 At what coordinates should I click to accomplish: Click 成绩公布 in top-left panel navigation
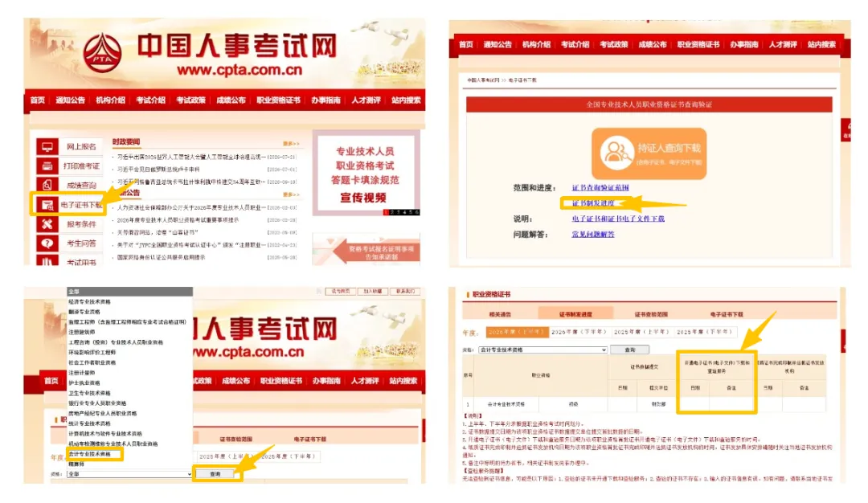231,100
